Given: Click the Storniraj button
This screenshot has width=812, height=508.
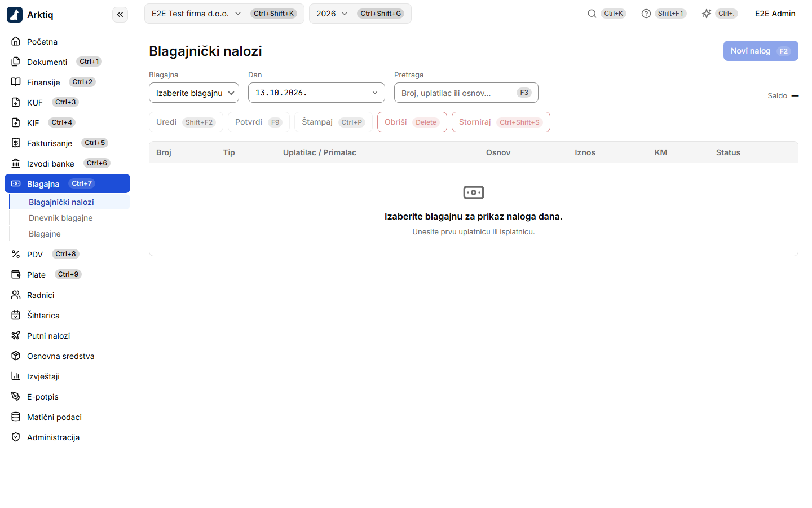Looking at the screenshot, I should click(501, 122).
